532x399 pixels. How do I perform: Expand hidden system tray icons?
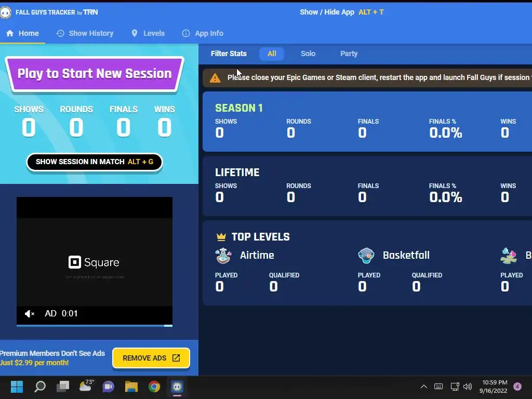click(x=424, y=387)
